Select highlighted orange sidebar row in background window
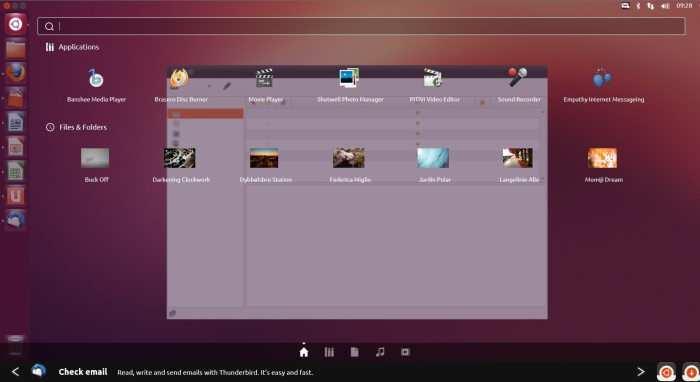 point(205,114)
